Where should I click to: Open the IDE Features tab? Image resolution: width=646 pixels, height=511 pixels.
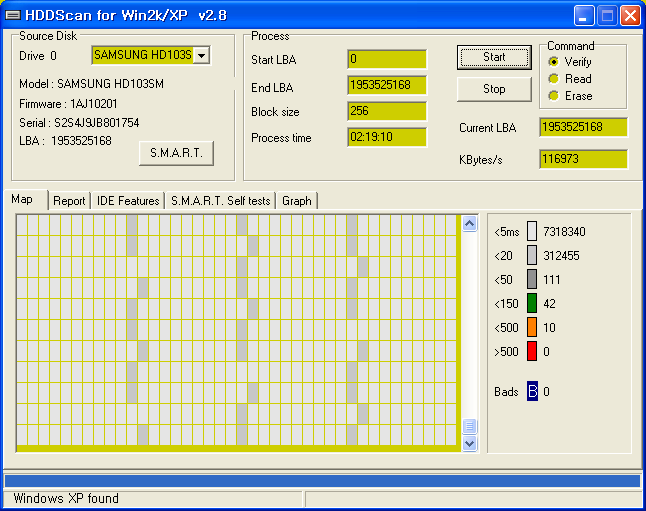[128, 201]
